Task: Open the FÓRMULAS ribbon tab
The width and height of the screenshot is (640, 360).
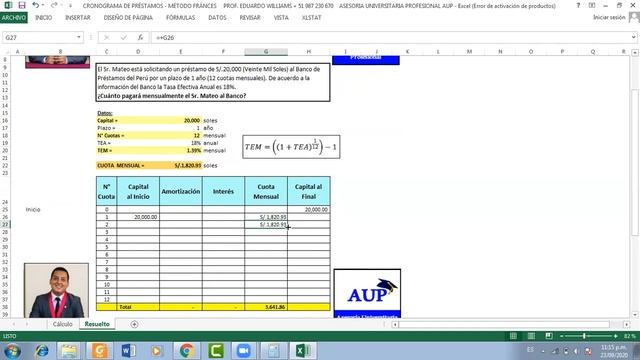Action: click(180, 18)
